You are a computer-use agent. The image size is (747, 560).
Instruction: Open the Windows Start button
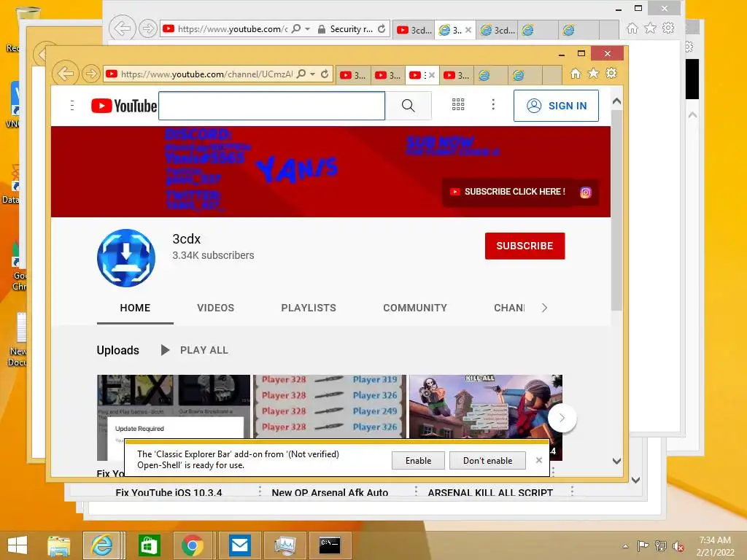click(18, 545)
